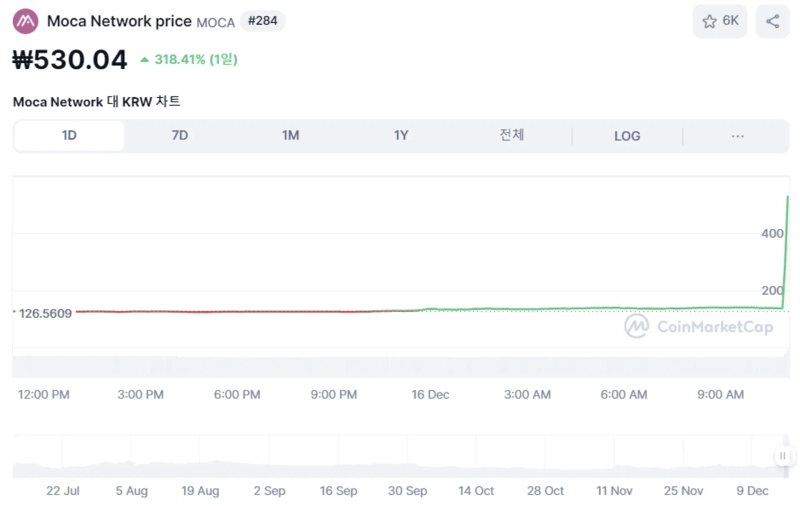Switch to the 7D chart range
800x506 pixels.
[180, 136]
